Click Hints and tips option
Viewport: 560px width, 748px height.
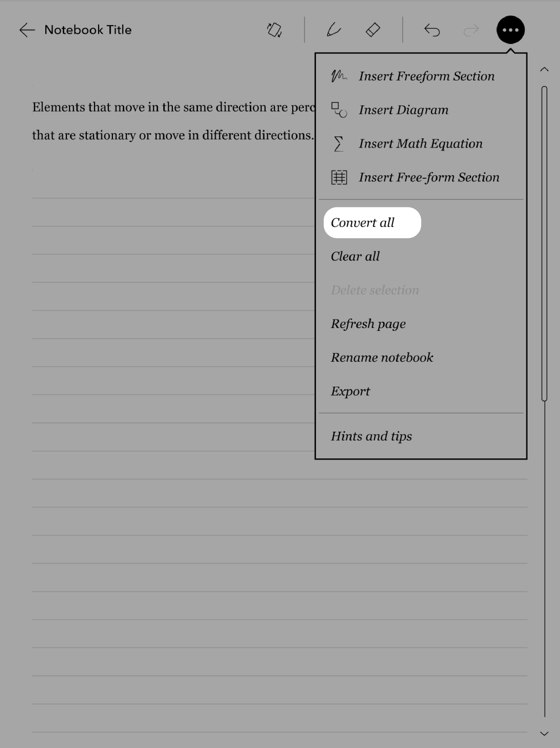pos(371,436)
